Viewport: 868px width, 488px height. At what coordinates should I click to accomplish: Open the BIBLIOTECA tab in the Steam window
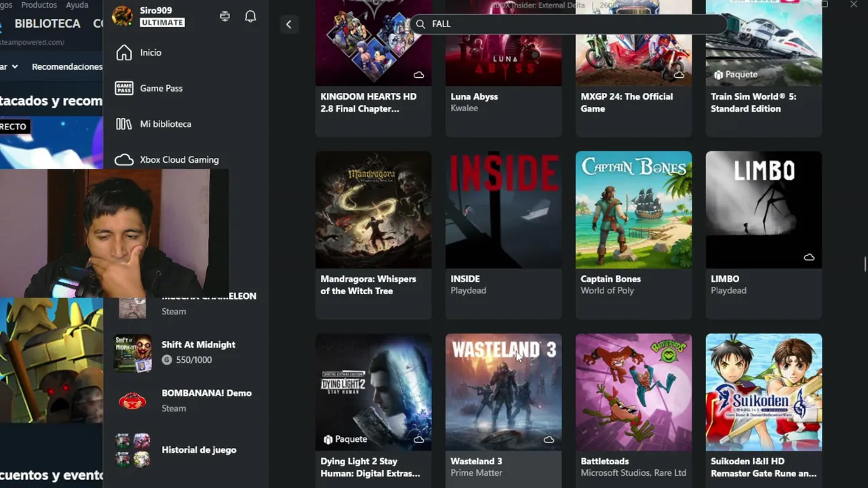[47, 24]
